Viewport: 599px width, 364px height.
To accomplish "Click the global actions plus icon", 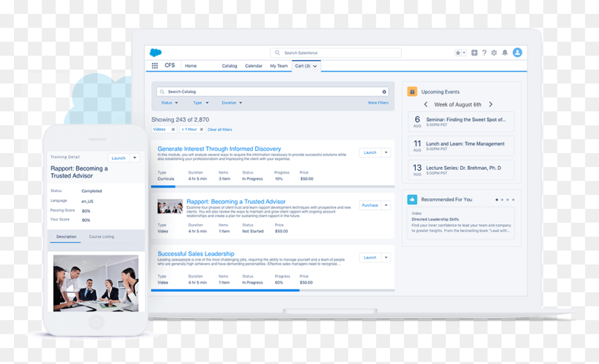I will point(474,53).
